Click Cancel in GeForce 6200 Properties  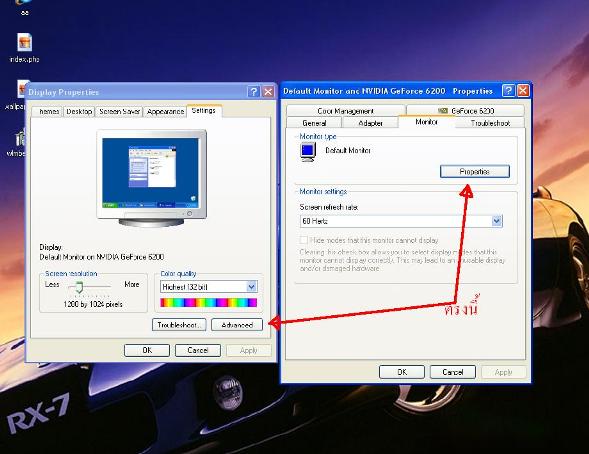(453, 372)
